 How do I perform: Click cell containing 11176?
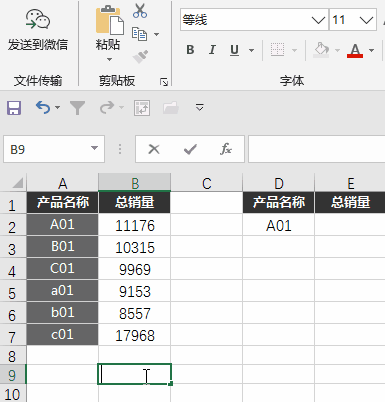point(135,225)
